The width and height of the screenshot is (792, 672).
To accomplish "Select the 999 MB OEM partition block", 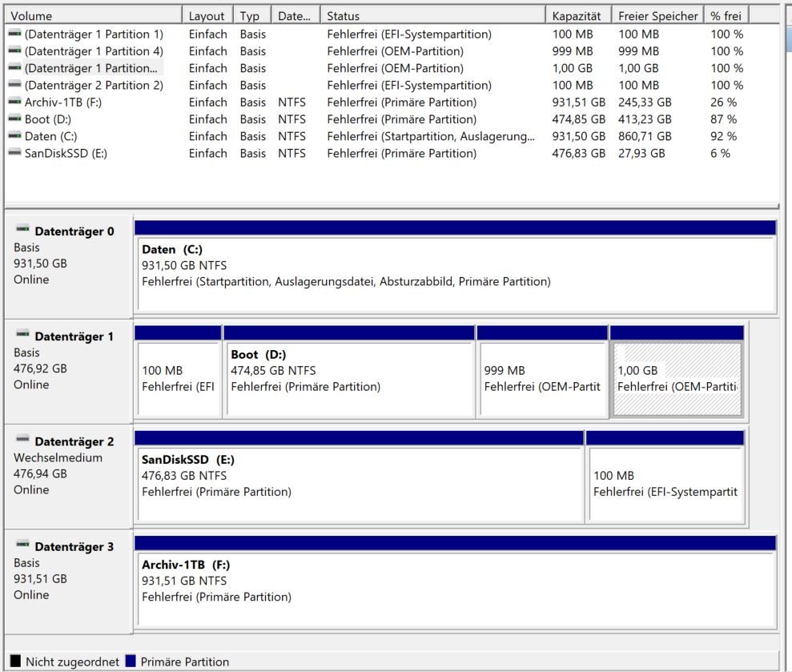I will click(542, 378).
